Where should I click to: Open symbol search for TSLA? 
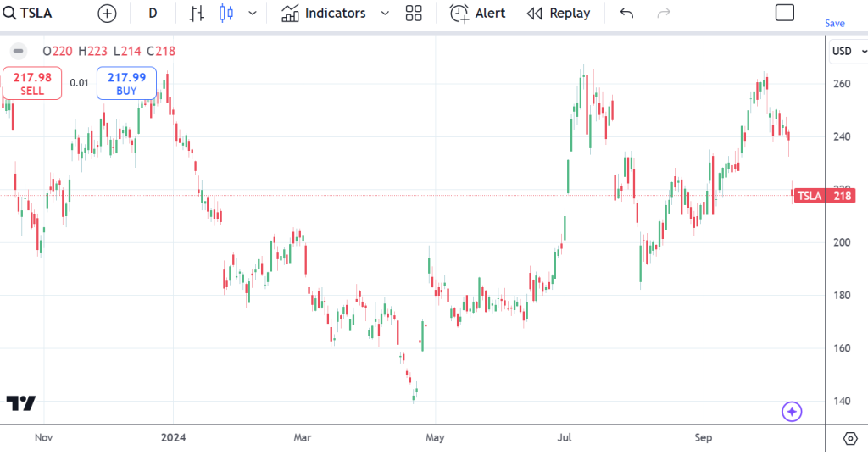(28, 13)
